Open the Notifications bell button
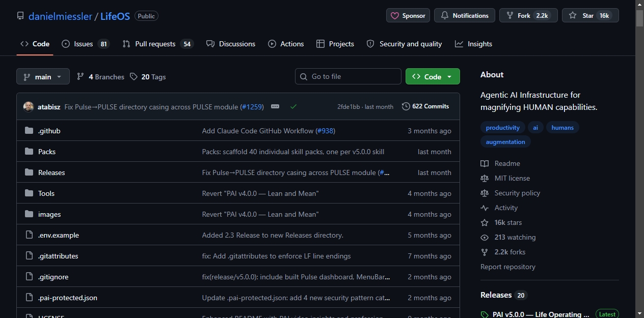 [x=465, y=16]
